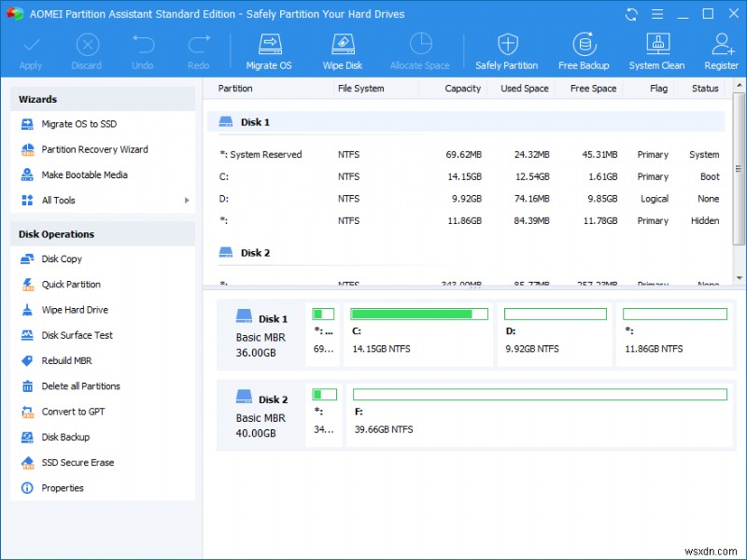Sort the list by the Capacity column header

(462, 89)
